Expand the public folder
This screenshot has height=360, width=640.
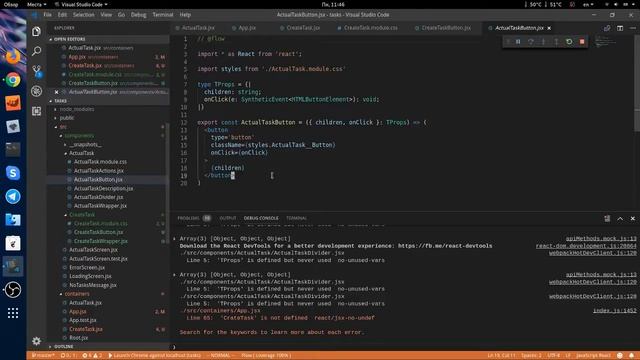(67, 118)
